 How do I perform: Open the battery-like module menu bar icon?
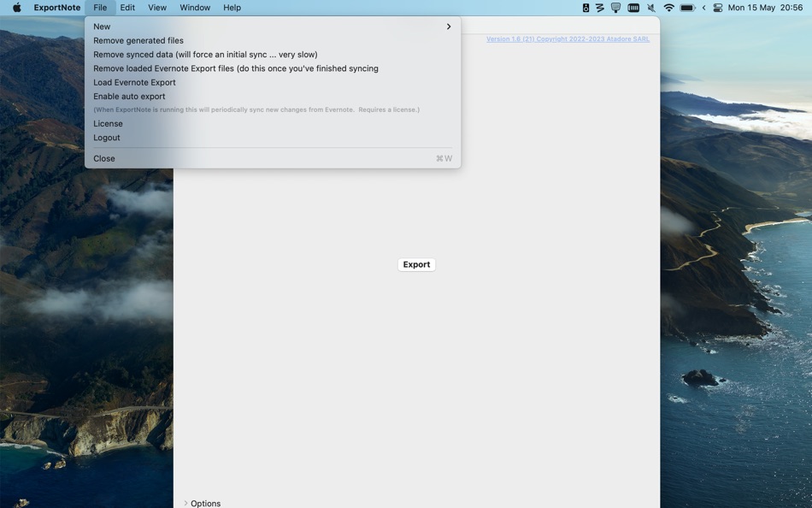coord(633,8)
